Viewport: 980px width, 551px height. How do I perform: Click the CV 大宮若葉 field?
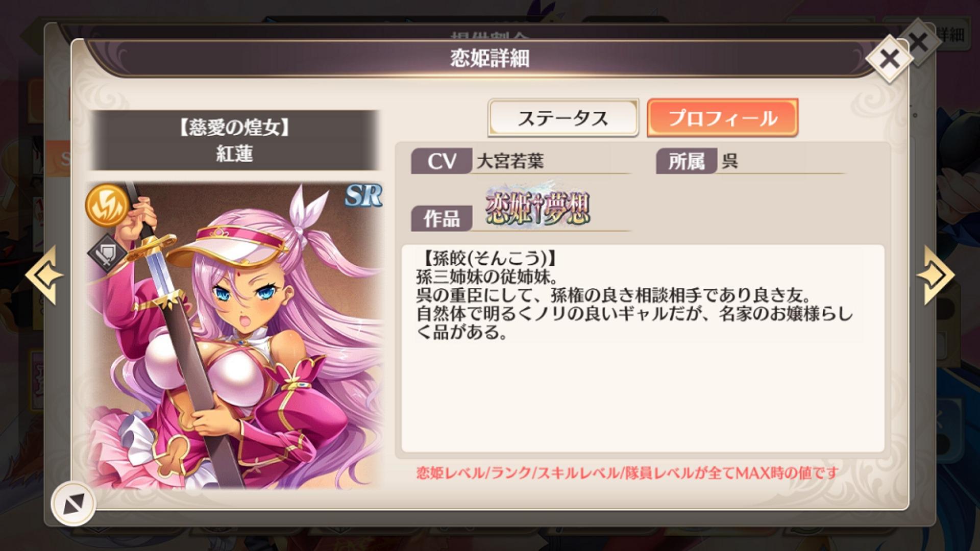pos(521,161)
